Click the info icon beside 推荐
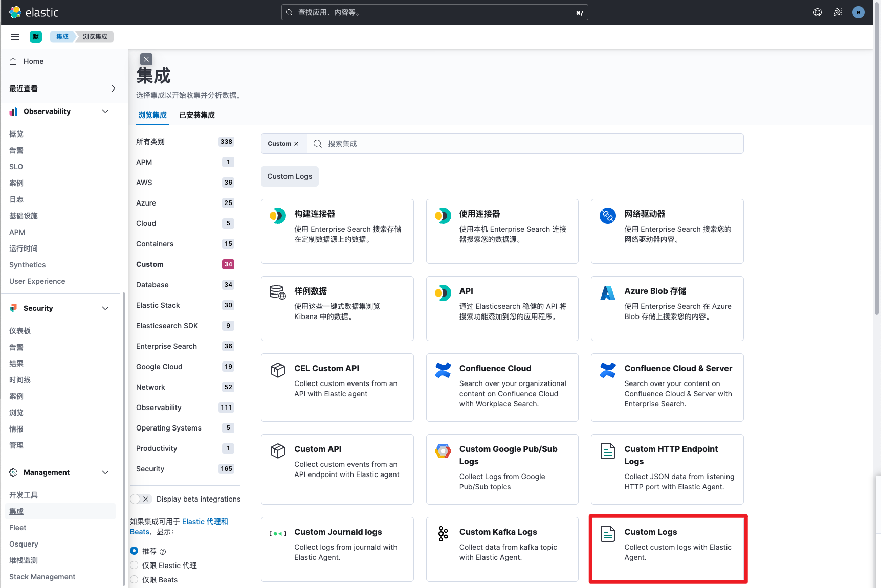The height and width of the screenshot is (588, 881). [163, 551]
